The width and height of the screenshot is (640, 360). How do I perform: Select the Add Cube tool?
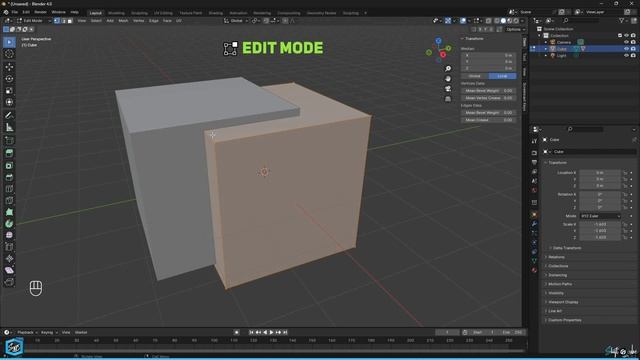9,140
